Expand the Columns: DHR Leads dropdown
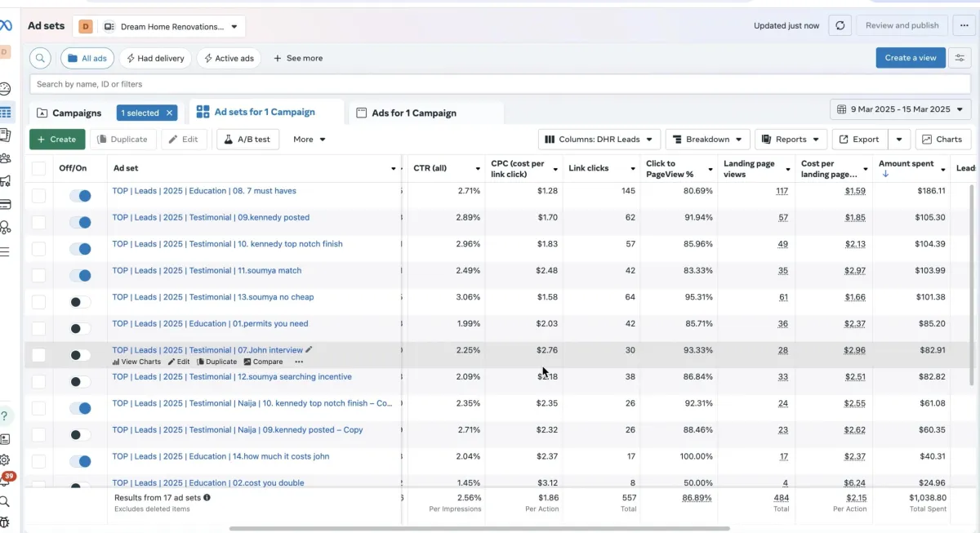 pyautogui.click(x=599, y=140)
